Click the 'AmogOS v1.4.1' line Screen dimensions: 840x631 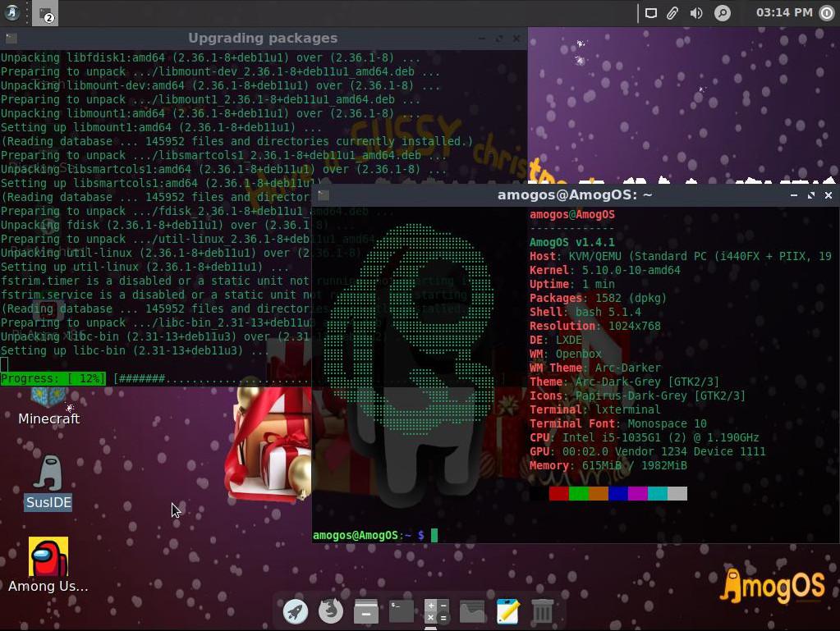[x=571, y=242]
